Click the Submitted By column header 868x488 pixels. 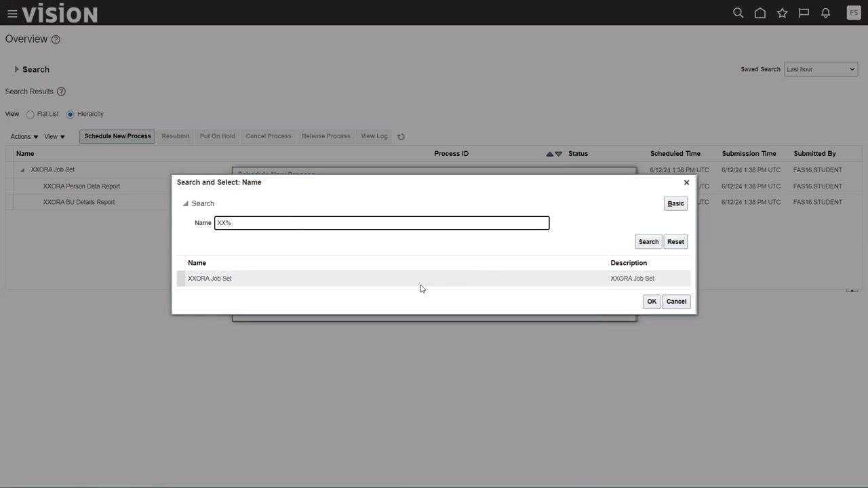tap(814, 154)
